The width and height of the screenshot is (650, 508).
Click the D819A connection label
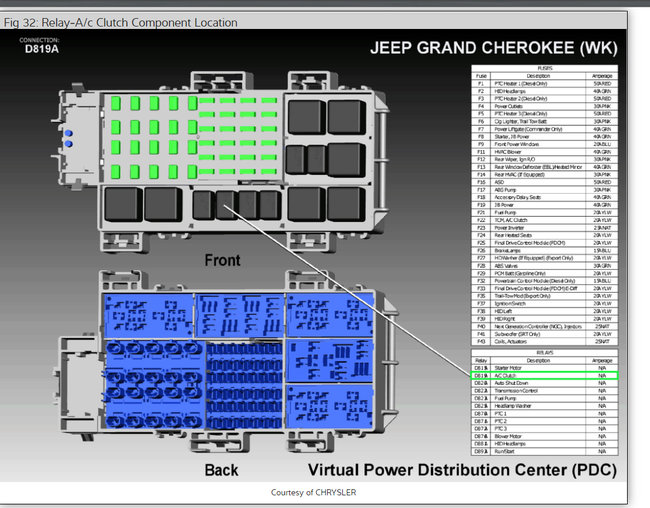tap(40, 49)
